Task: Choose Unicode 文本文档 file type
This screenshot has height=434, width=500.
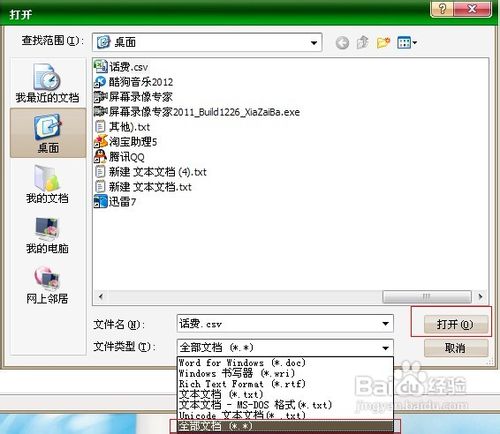Action: coord(285,415)
